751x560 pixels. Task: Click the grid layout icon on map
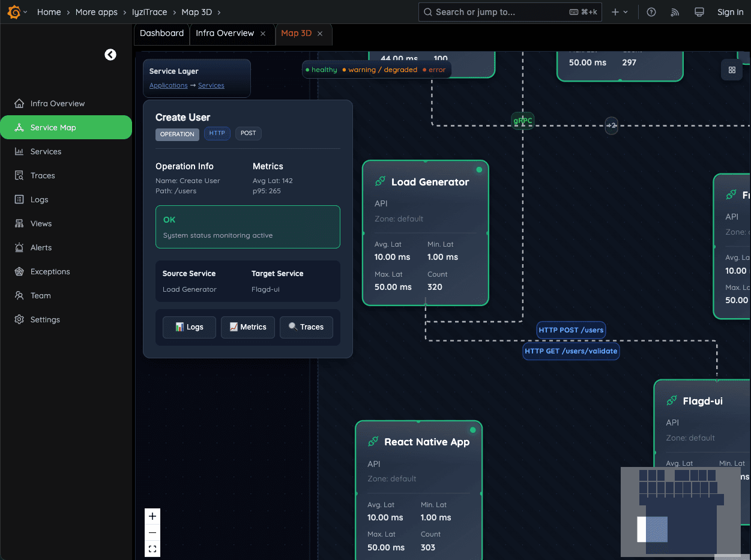(732, 70)
